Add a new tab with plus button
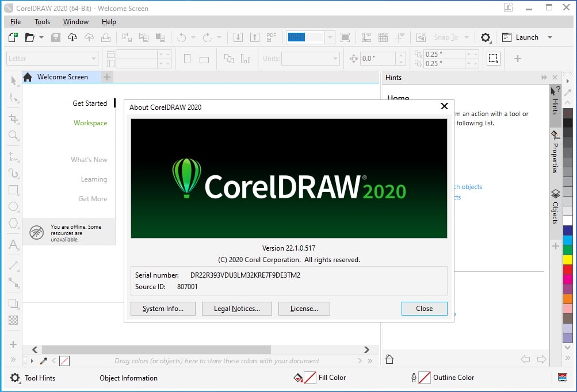Image resolution: width=577 pixels, height=392 pixels. pyautogui.click(x=107, y=77)
